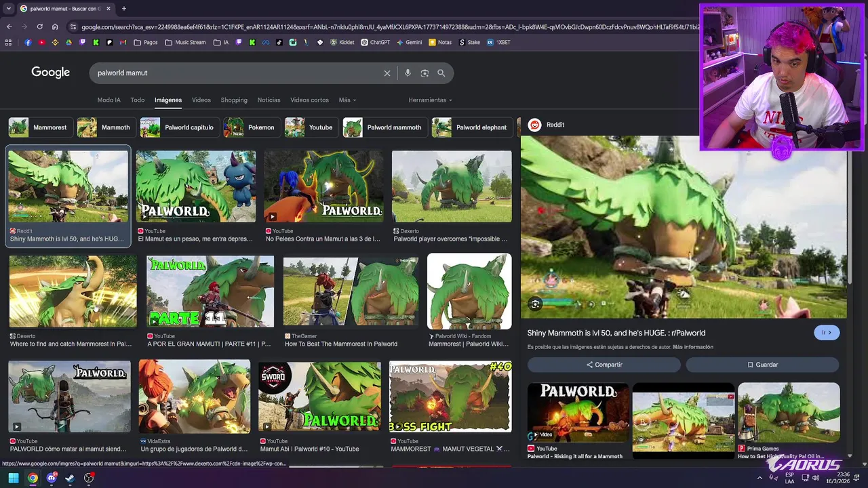868x488 pixels.
Task: Open Steam from the taskbar
Action: pyautogui.click(x=70, y=478)
